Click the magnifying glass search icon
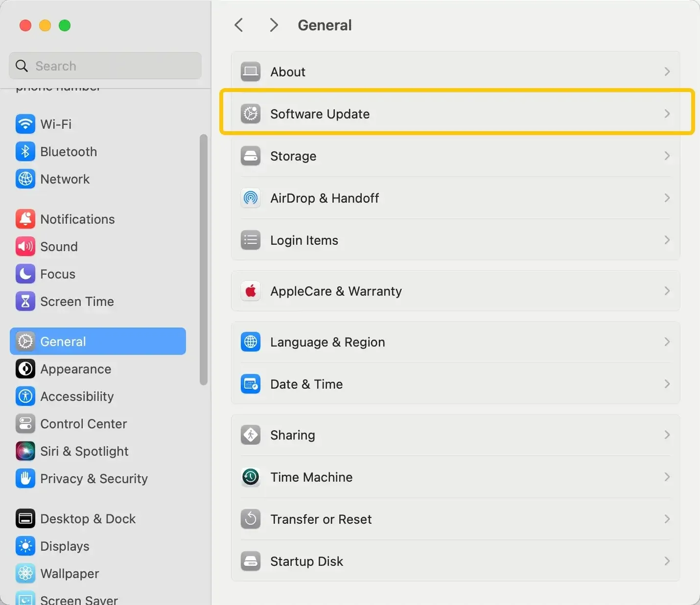Image resolution: width=700 pixels, height=605 pixels. pyautogui.click(x=22, y=66)
